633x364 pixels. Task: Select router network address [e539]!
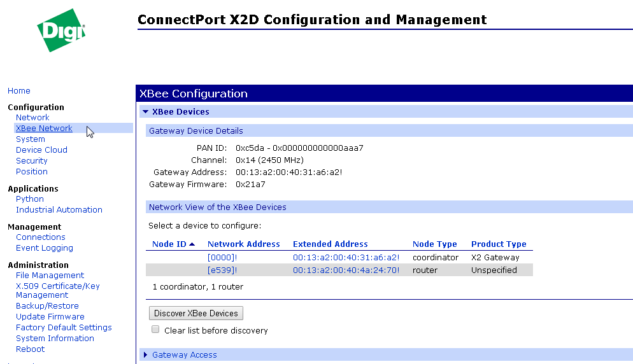coord(222,270)
